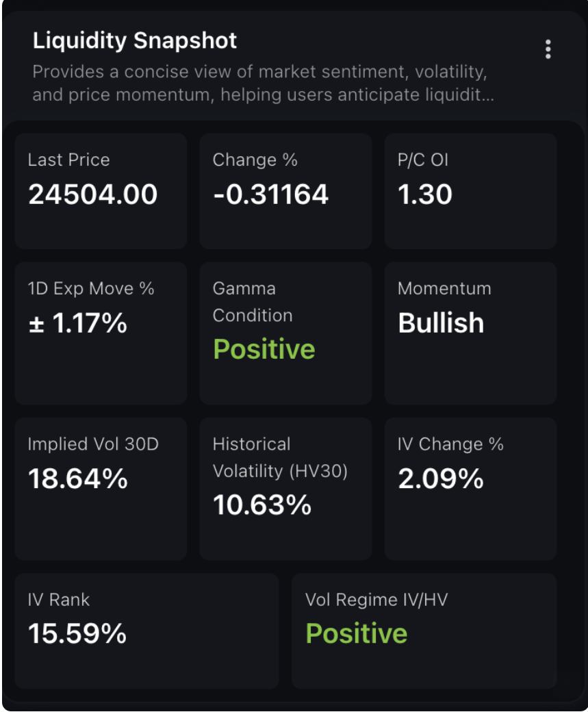Click the 24504.00 price value
This screenshot has width=588, height=712.
coord(93,194)
